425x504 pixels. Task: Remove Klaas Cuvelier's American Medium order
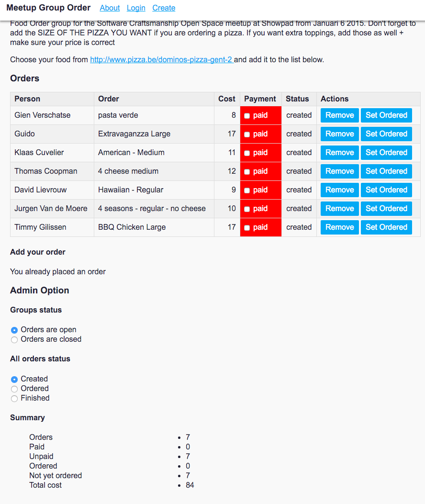[339, 153]
